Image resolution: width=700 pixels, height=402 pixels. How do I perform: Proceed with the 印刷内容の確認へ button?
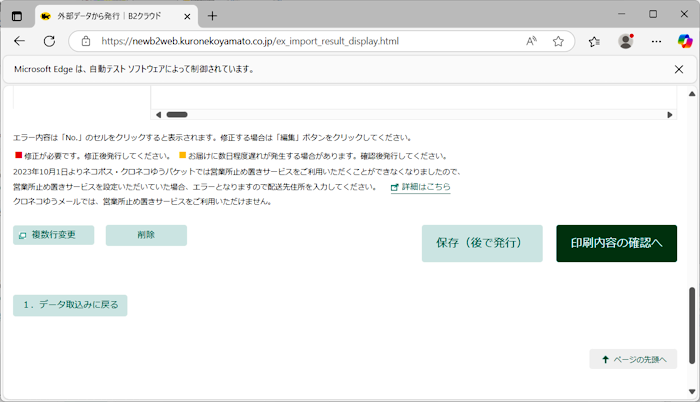pos(617,243)
